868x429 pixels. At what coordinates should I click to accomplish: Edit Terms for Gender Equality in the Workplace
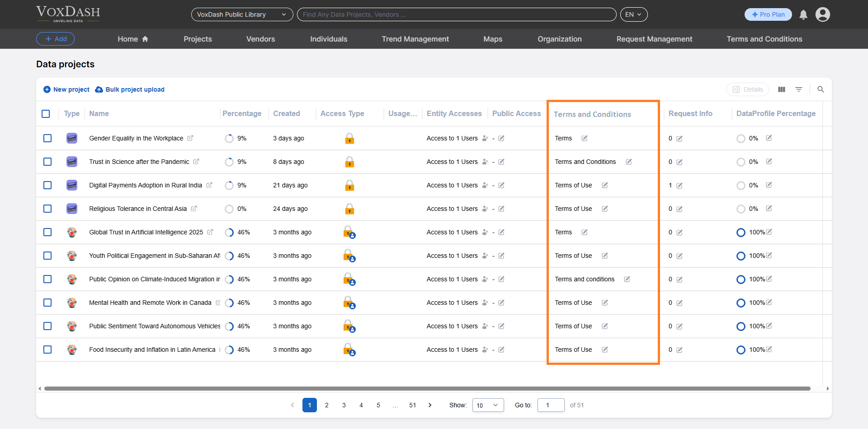point(585,138)
